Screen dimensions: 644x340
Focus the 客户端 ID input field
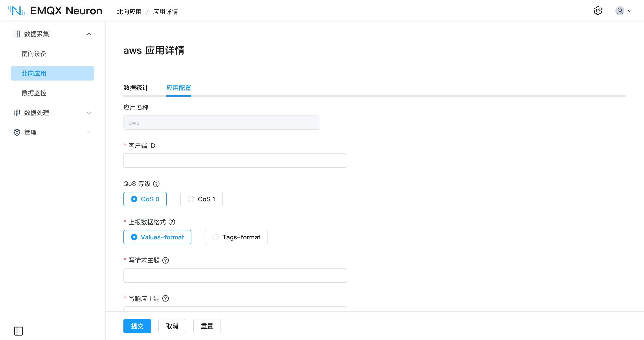[235, 161]
